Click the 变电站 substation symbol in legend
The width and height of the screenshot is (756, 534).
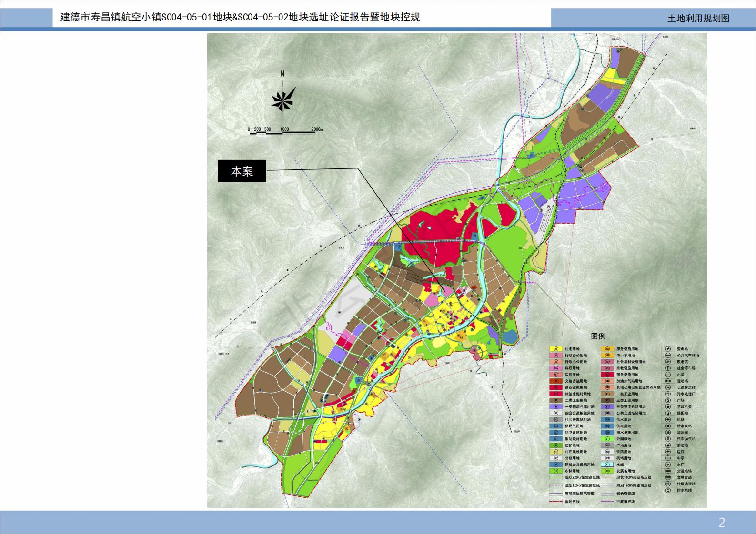(668, 349)
